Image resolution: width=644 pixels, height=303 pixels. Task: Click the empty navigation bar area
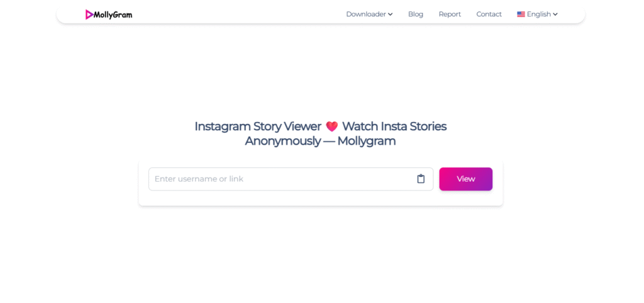pos(238,14)
